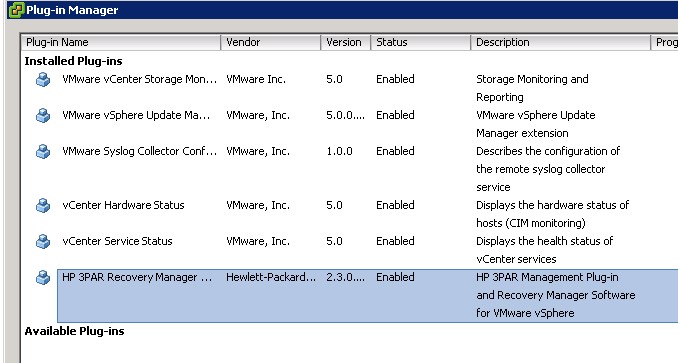This screenshot has height=363, width=678.
Task: Click version 5.0.0.... of Update Manager
Action: pyautogui.click(x=345, y=115)
